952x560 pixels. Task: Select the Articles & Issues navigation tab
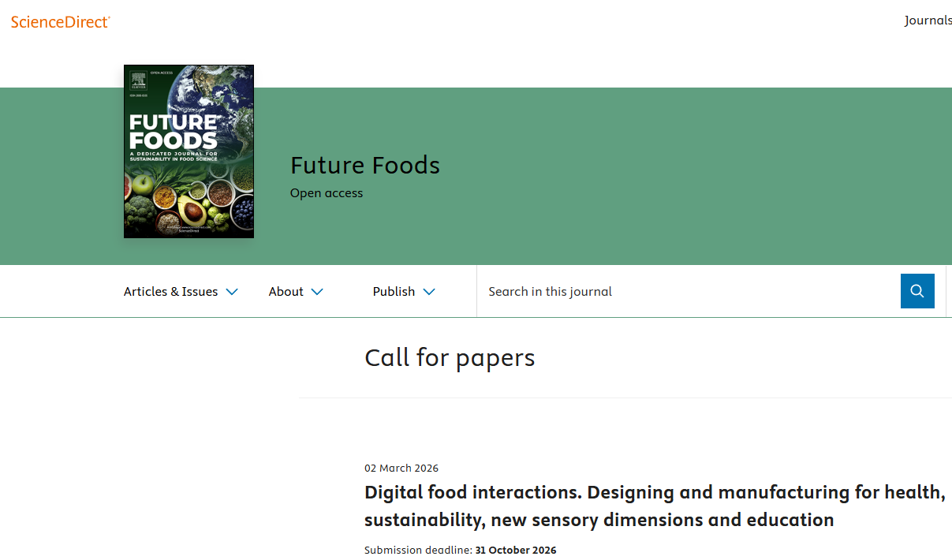[x=170, y=291]
